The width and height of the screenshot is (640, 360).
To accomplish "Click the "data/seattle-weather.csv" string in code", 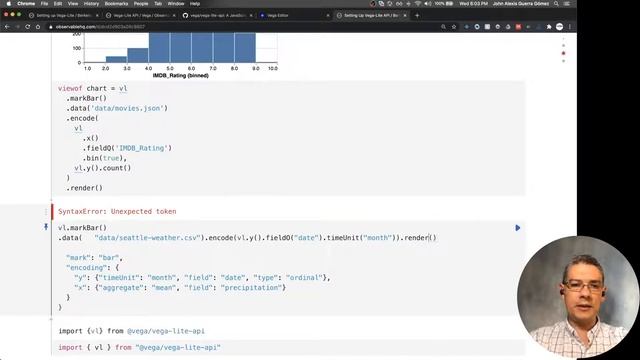I will [148, 238].
